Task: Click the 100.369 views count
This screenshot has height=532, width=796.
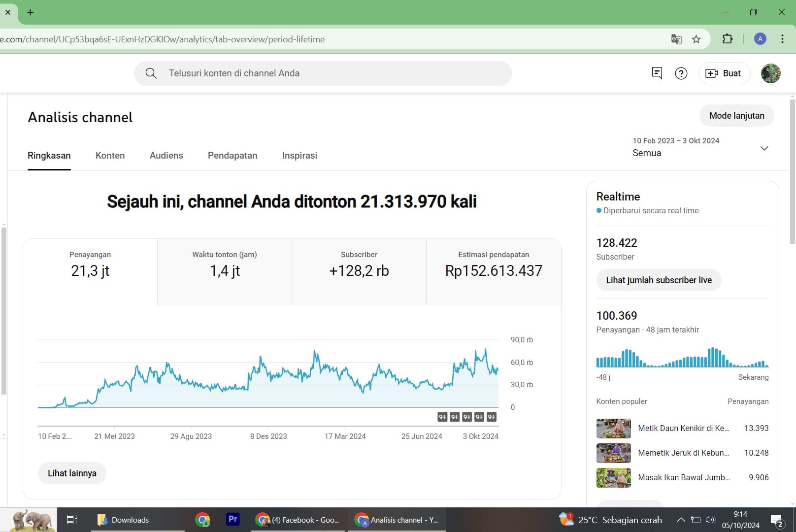Action: (x=617, y=316)
